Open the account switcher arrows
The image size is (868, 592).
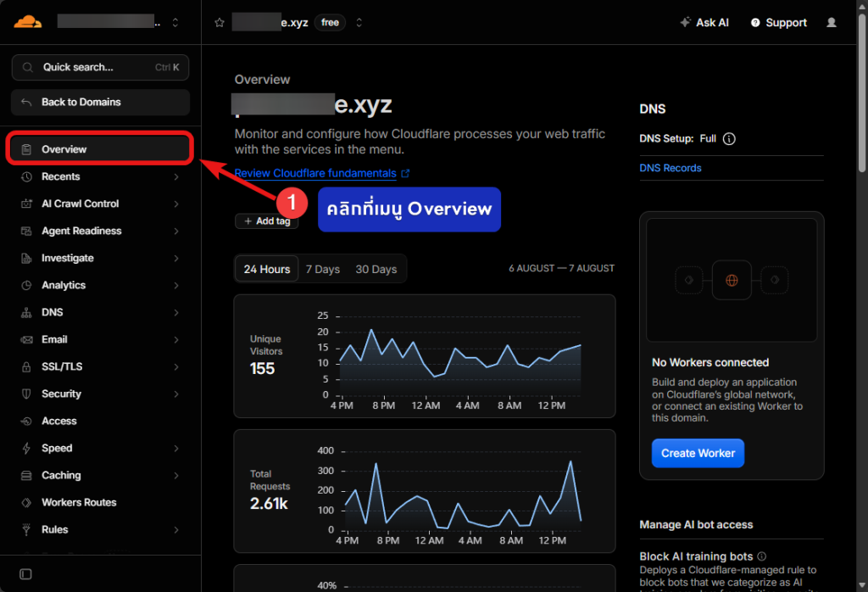tap(175, 22)
